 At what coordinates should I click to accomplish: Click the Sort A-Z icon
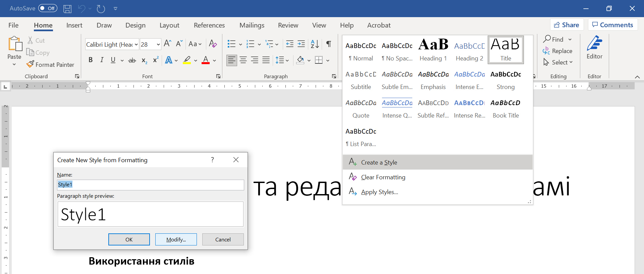point(315,44)
